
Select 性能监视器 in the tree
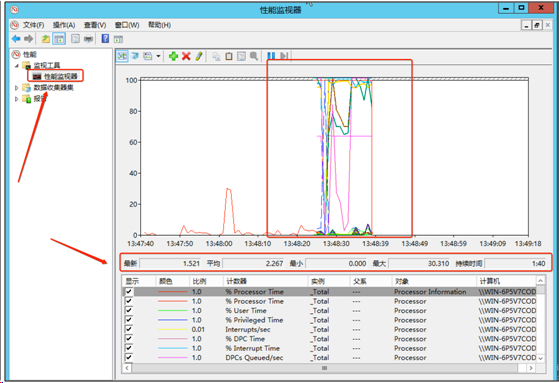pos(60,76)
